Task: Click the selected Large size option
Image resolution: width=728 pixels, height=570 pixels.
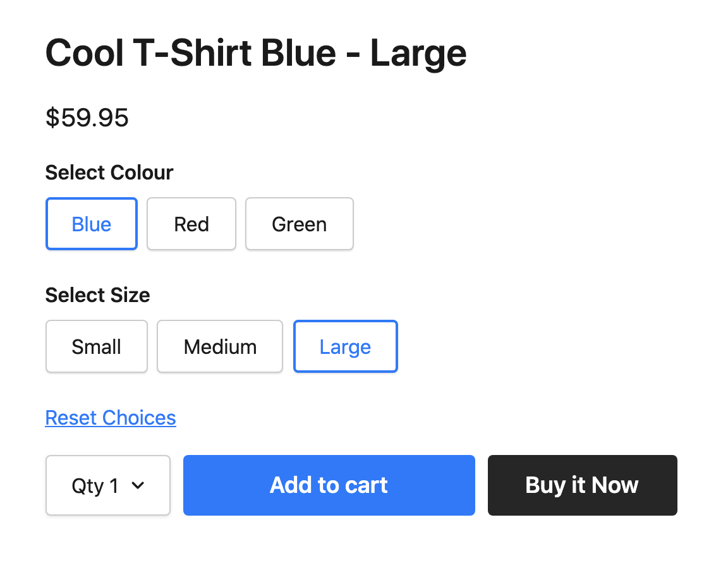Action: [x=345, y=346]
